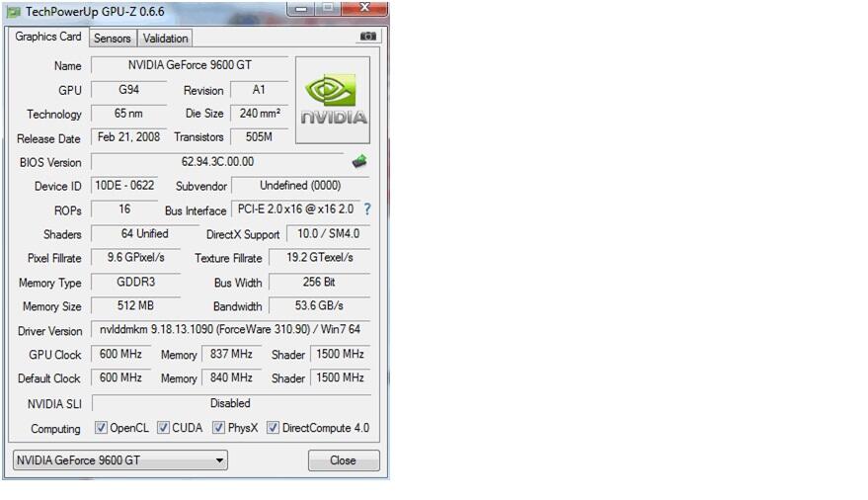Viewport: 868px width, 500px height.
Task: Click the BIOS save chip icon
Action: click(x=359, y=161)
